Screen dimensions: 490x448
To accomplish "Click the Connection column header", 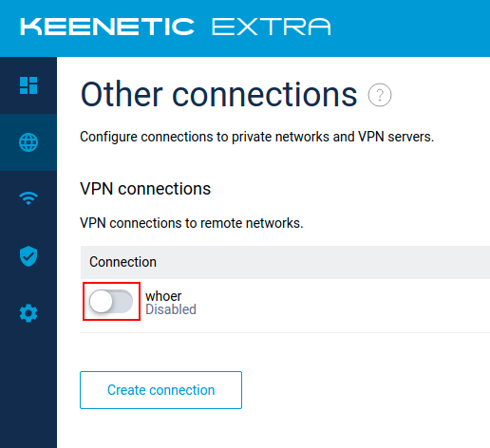I will click(x=122, y=262).
